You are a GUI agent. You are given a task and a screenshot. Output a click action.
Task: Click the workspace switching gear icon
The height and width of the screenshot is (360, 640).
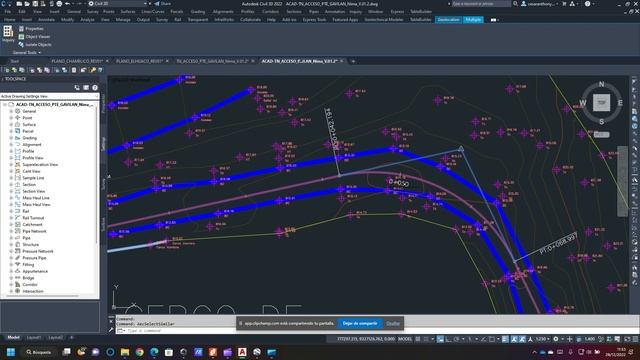tap(556, 339)
